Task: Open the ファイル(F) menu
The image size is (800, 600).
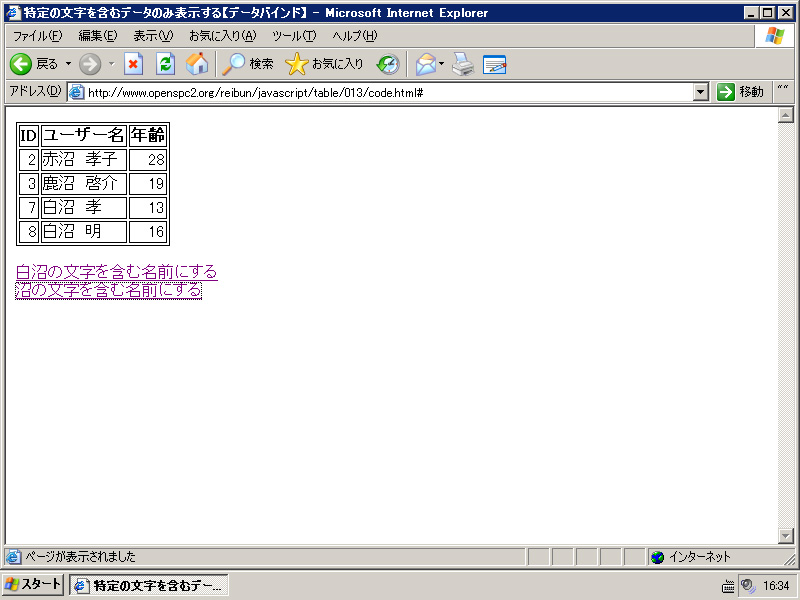Action: point(37,36)
